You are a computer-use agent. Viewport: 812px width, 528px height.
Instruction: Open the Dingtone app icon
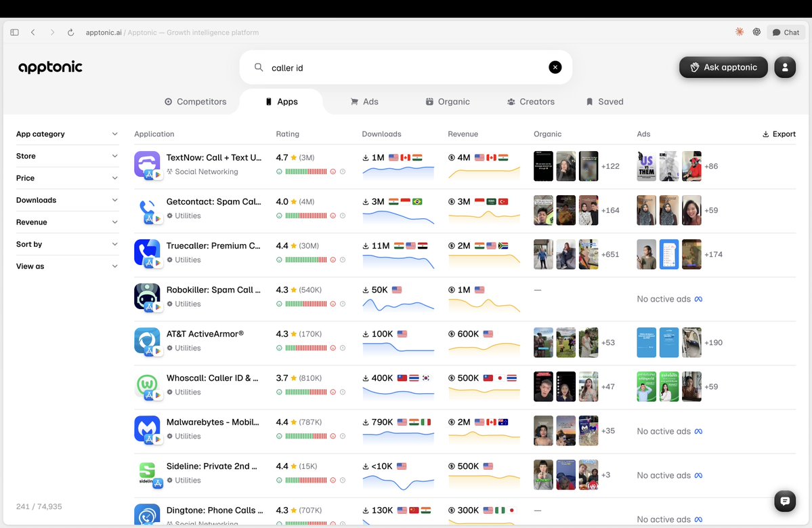tap(147, 514)
